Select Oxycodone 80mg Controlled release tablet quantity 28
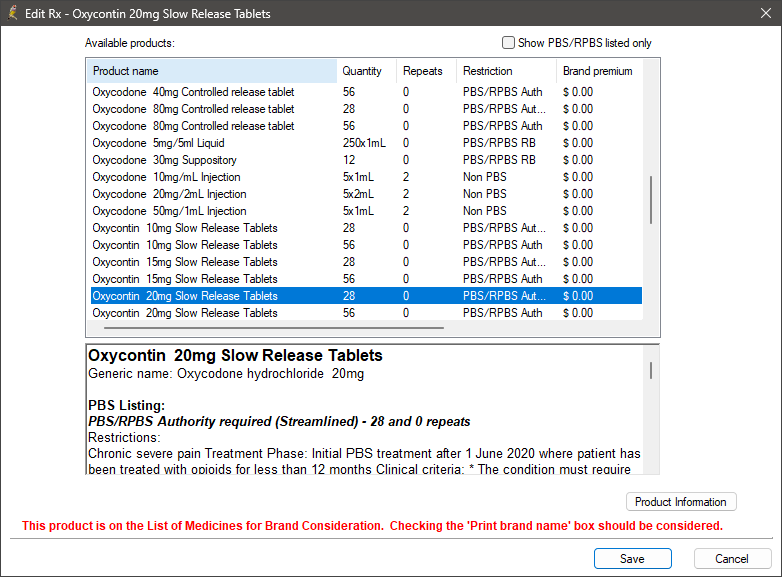Screen dimensions: 782x577 click(366, 109)
